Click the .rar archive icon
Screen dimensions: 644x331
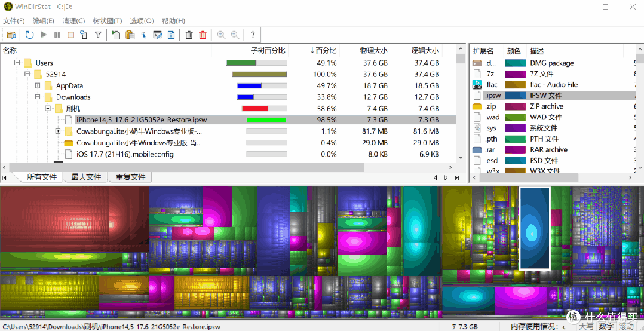pos(477,149)
